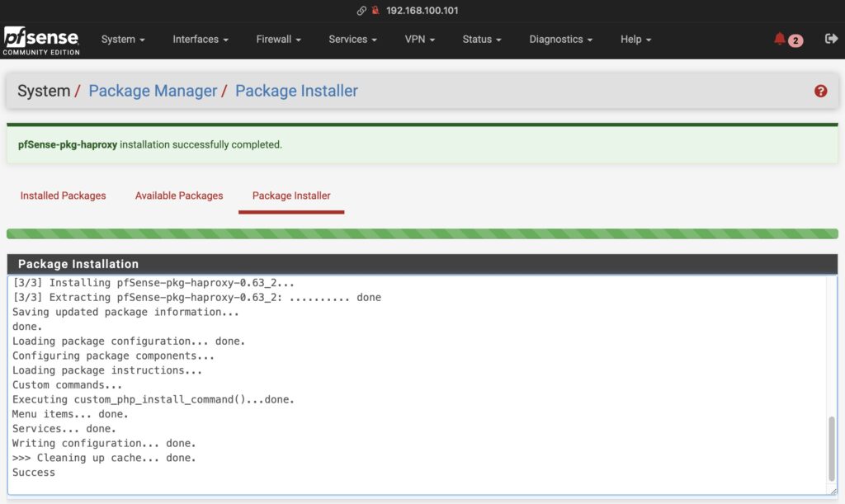The image size is (845, 504).
Task: Switch to the Available Packages tab
Action: click(x=179, y=195)
